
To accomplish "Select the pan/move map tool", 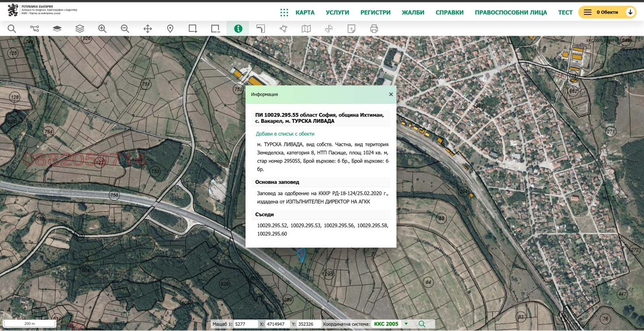I will [148, 29].
